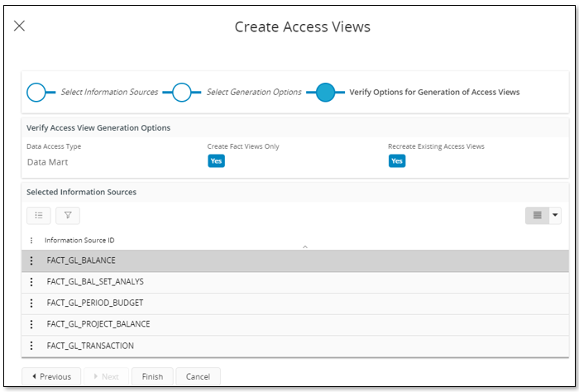Click the list view icon button
This screenshot has height=392, width=579.
pyautogui.click(x=39, y=216)
